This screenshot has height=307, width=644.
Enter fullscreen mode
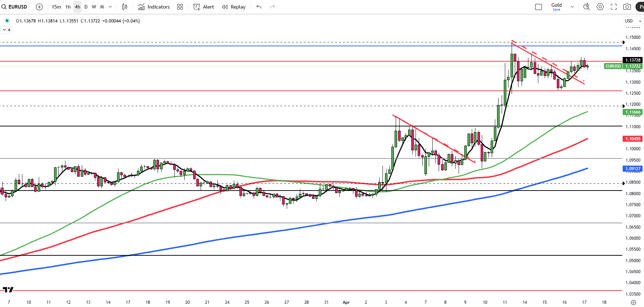coord(614,7)
